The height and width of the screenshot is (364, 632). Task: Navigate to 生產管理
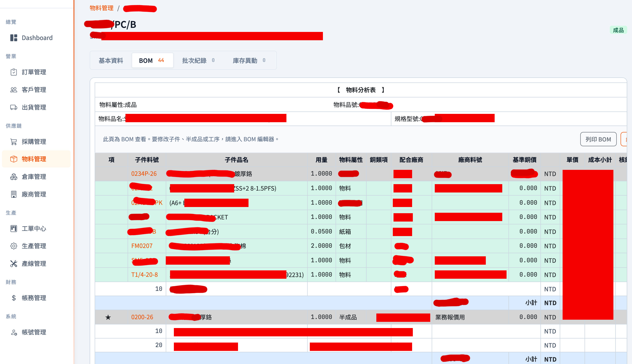[36, 246]
